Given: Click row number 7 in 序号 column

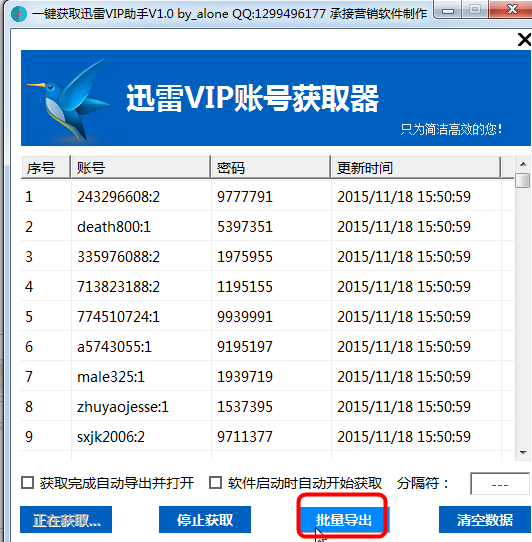Looking at the screenshot, I should (x=29, y=377).
